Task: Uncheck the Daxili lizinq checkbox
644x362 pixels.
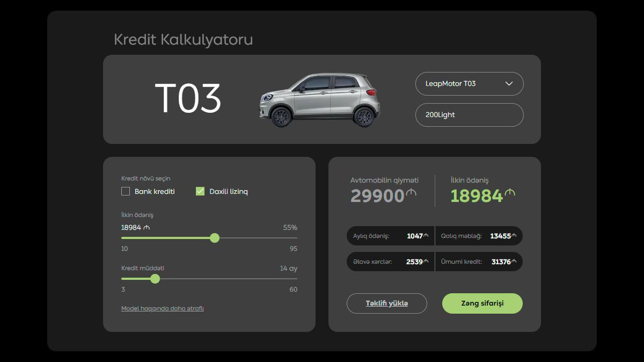Action: 200,191
